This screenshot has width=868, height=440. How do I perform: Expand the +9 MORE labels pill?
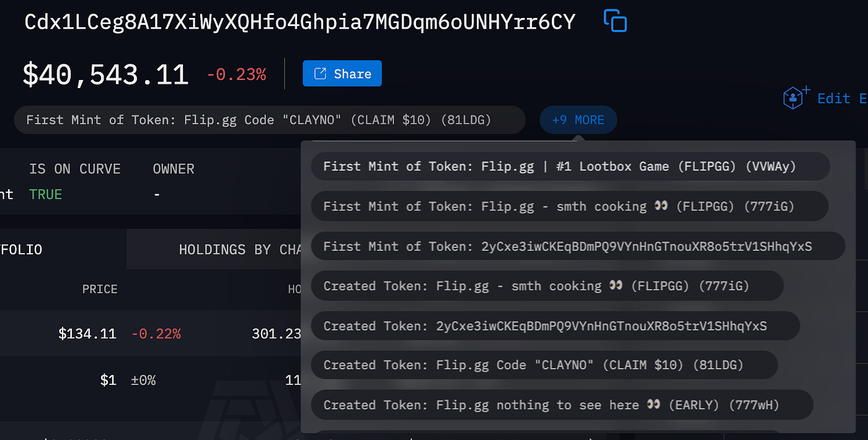(578, 120)
